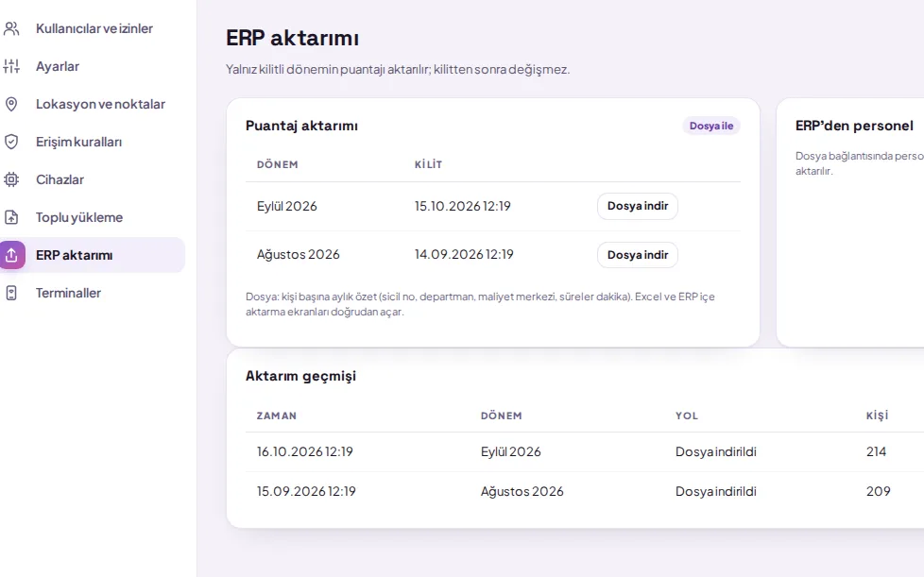Click the KİŞİ column header
The width and height of the screenshot is (924, 577).
point(877,416)
